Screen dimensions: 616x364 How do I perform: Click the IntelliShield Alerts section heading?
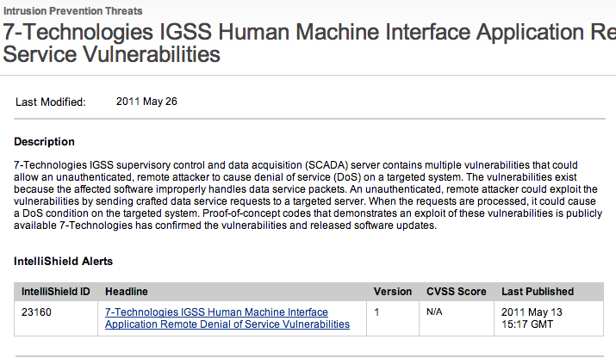(64, 261)
